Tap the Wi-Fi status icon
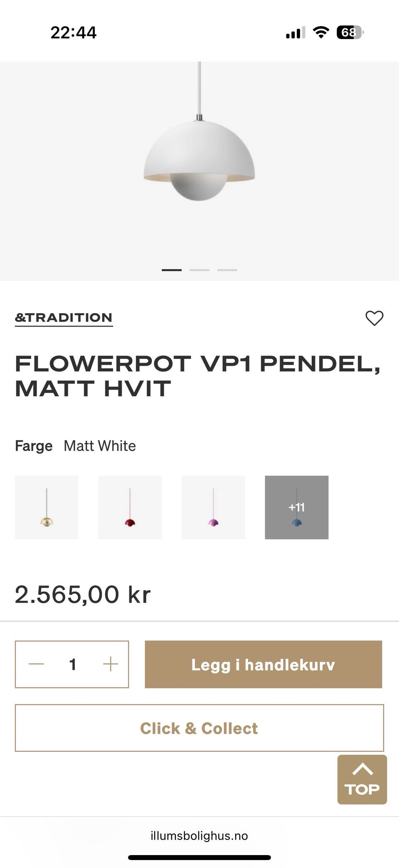The width and height of the screenshot is (399, 868). 320,32
